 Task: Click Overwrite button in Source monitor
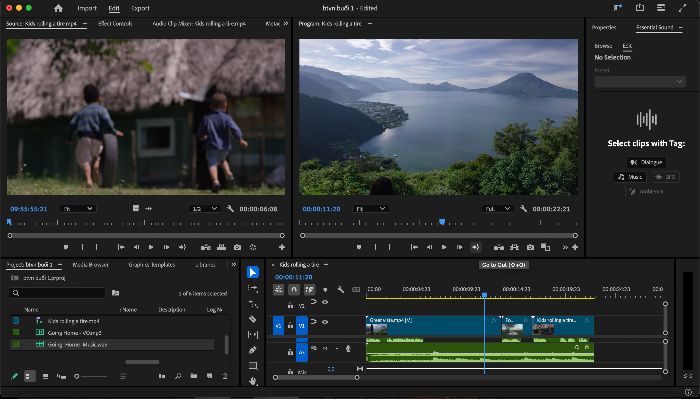pos(221,247)
